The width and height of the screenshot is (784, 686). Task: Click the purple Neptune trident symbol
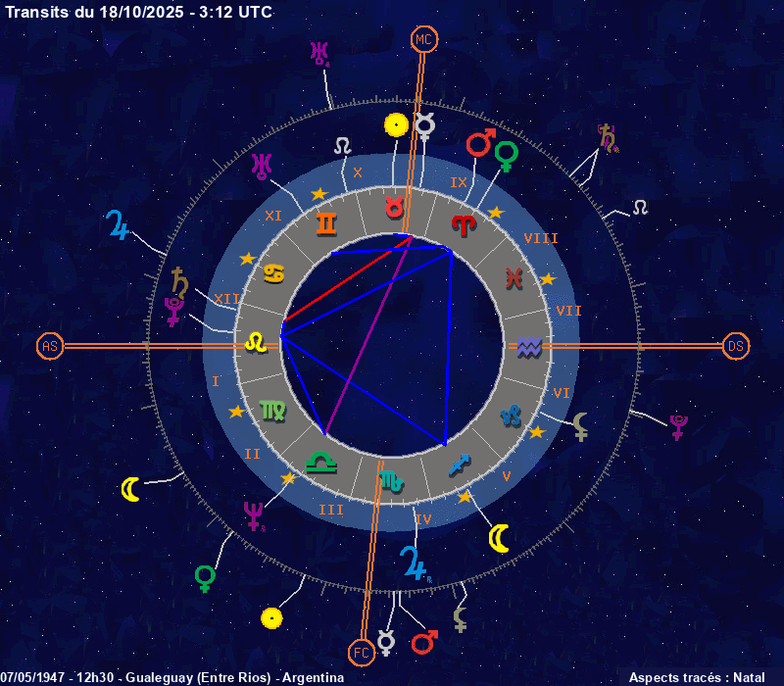click(x=255, y=515)
